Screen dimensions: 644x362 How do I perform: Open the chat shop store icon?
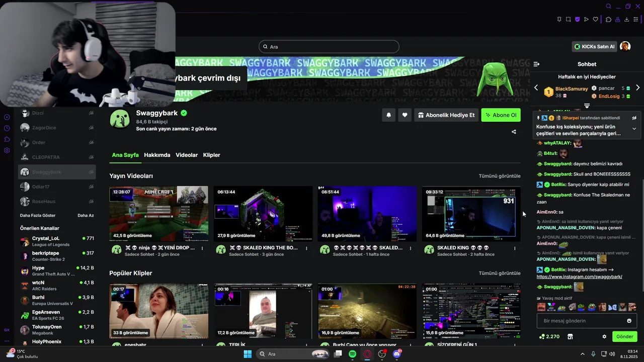pyautogui.click(x=570, y=336)
